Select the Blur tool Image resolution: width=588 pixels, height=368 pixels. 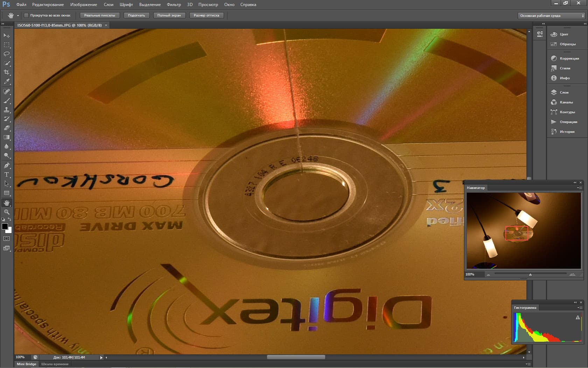coord(7,146)
